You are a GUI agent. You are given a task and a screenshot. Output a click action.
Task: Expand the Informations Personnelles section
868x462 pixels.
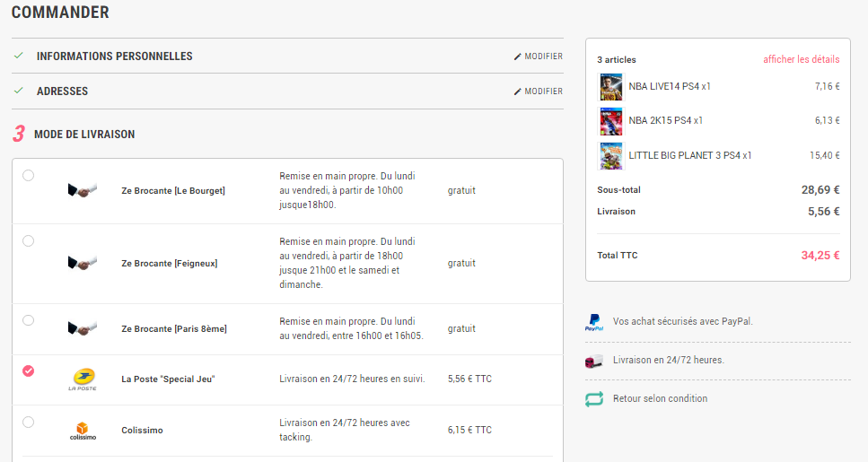tap(114, 57)
